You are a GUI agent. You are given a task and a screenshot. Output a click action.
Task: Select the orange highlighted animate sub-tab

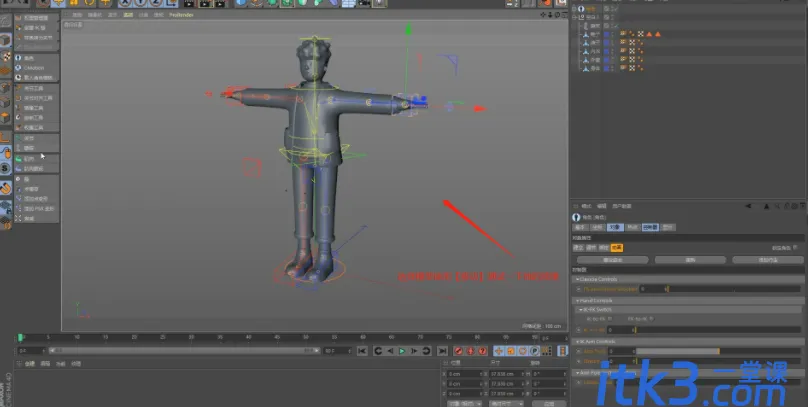(617, 248)
